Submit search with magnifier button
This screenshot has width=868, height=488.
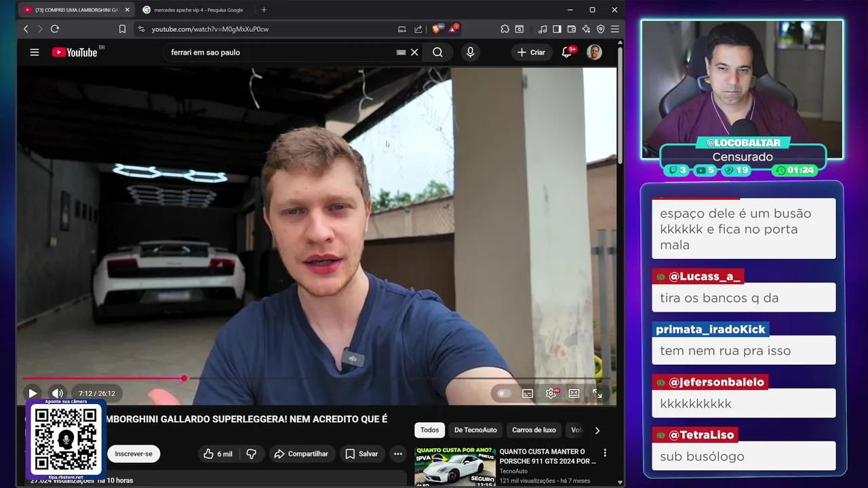click(x=437, y=52)
